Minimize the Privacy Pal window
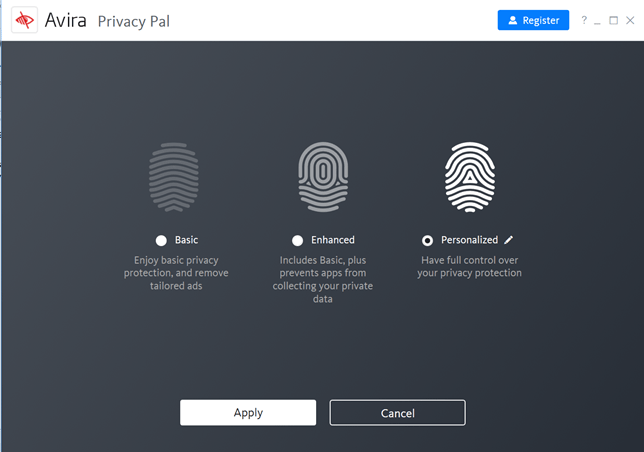This screenshot has height=452, width=644. (x=597, y=21)
